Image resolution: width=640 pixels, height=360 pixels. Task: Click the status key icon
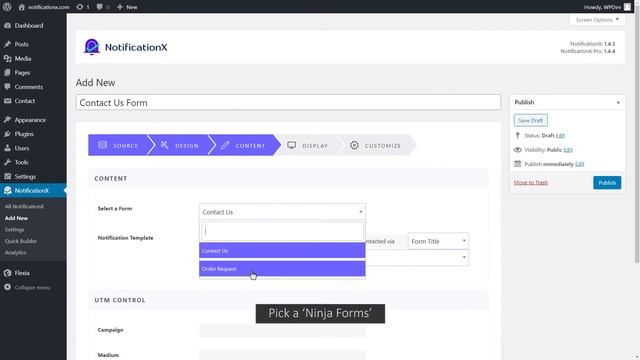click(x=518, y=136)
